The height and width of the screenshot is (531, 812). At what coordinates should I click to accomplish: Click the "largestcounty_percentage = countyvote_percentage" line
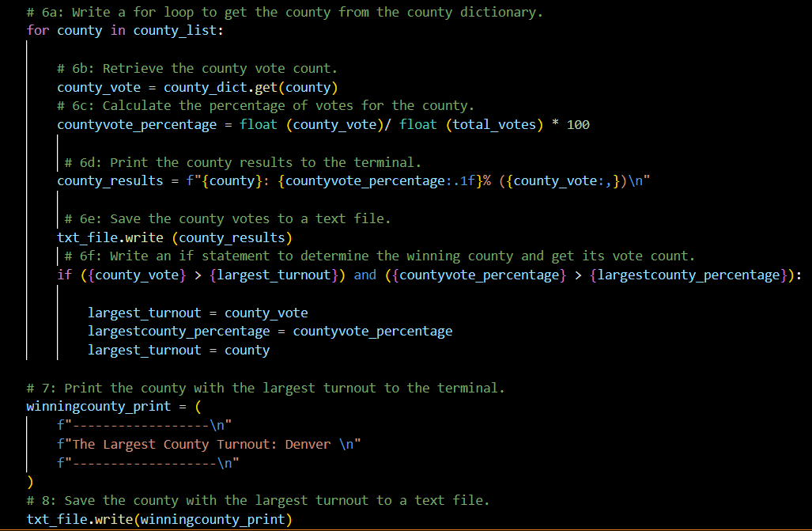(270, 331)
